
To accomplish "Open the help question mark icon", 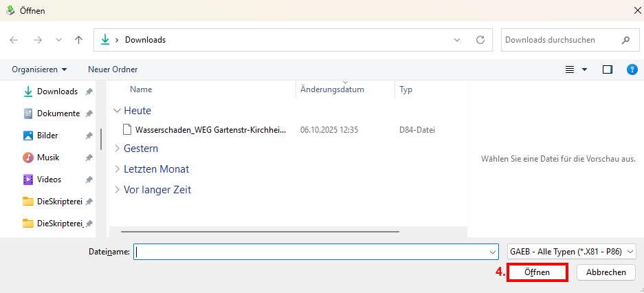I will point(632,69).
